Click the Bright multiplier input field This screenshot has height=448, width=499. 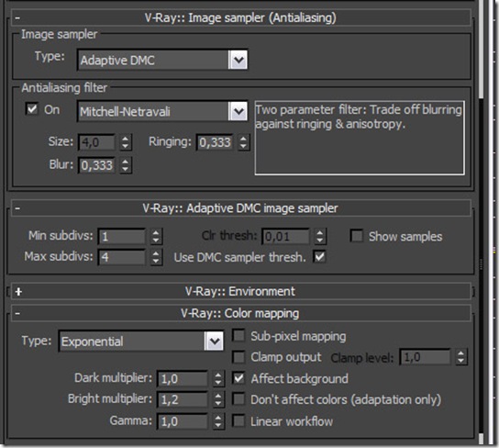pos(182,399)
